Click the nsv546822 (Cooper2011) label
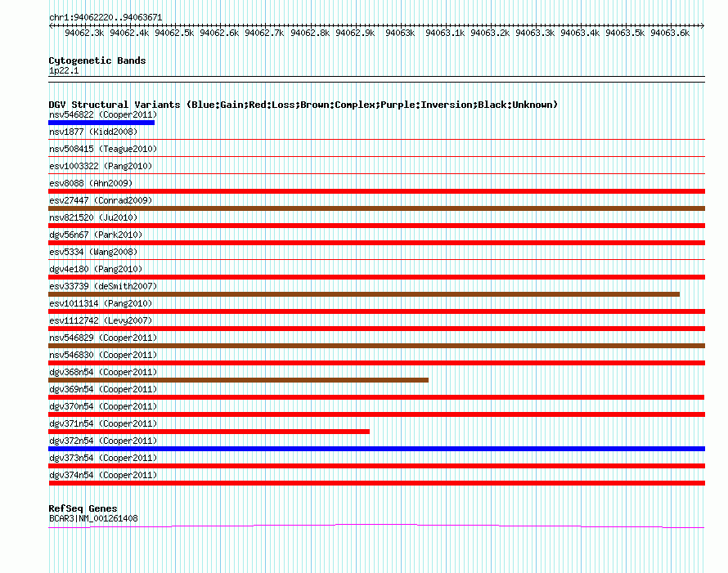This screenshot has width=728, height=573. tap(103, 114)
